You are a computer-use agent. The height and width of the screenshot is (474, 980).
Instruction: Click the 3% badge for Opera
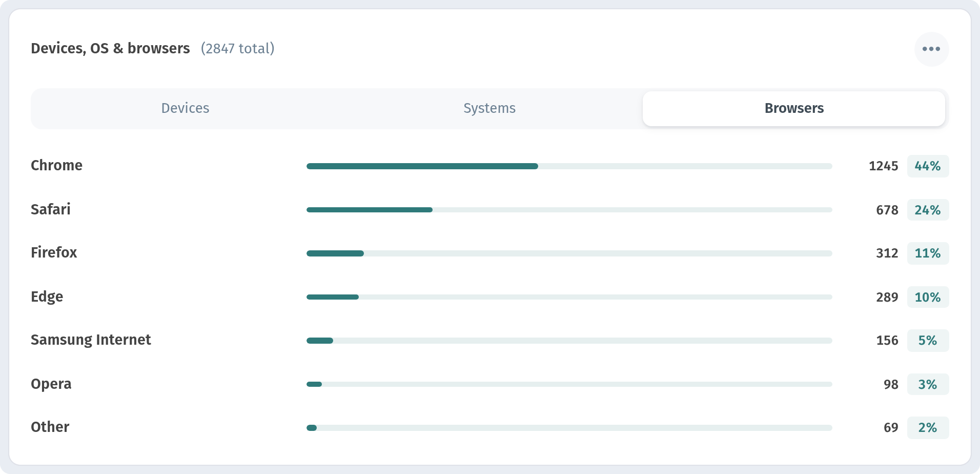click(928, 384)
